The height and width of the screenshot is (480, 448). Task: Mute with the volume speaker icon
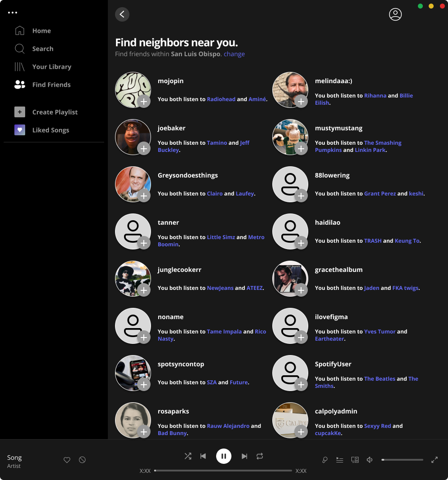[369, 460]
